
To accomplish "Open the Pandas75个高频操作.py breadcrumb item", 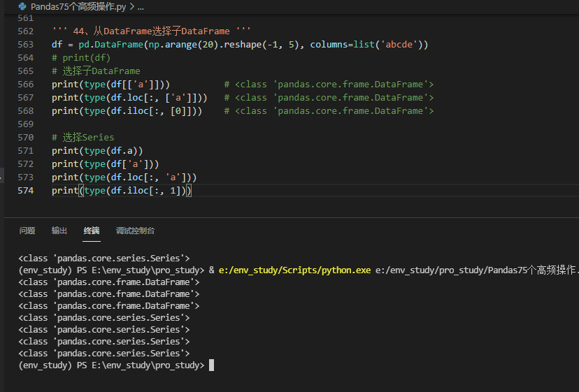I will pyautogui.click(x=78, y=7).
